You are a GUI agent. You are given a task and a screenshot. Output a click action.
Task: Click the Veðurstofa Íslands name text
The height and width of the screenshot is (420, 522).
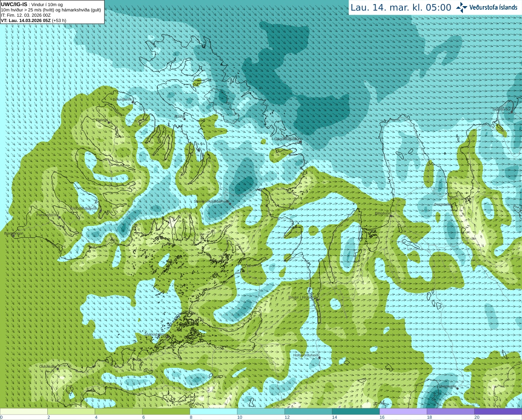pyautogui.click(x=493, y=7)
